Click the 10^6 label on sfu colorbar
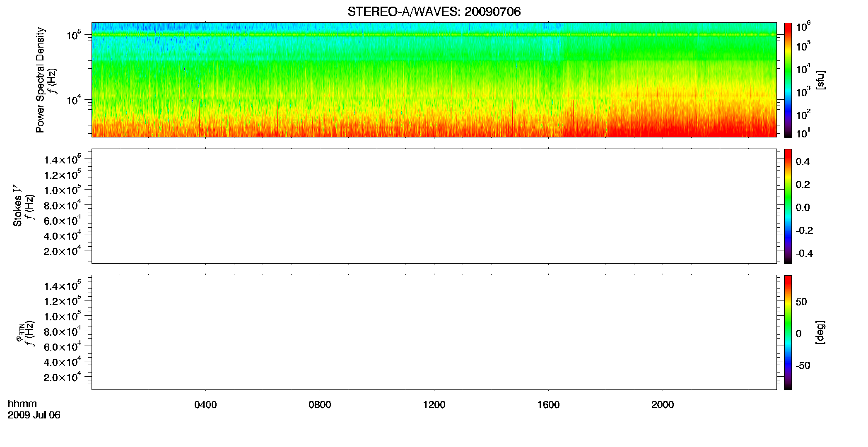This screenshot has height=447, width=868. pyautogui.click(x=803, y=27)
